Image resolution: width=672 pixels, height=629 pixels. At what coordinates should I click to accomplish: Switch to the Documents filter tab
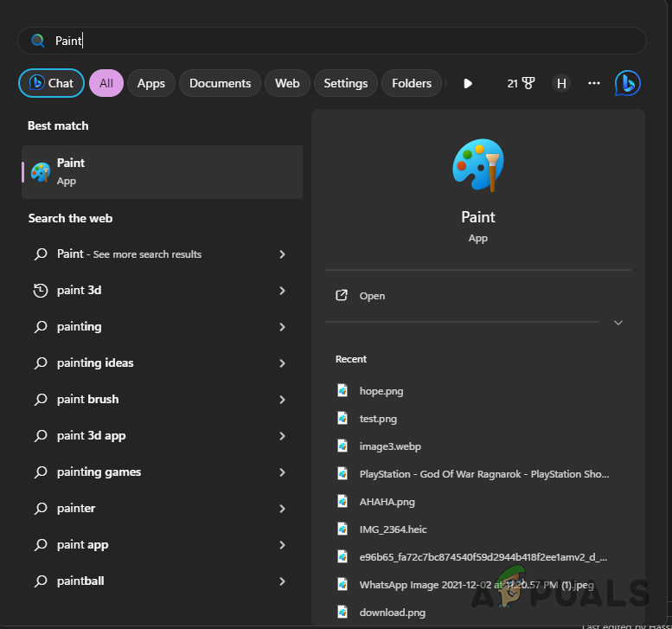pyautogui.click(x=221, y=83)
